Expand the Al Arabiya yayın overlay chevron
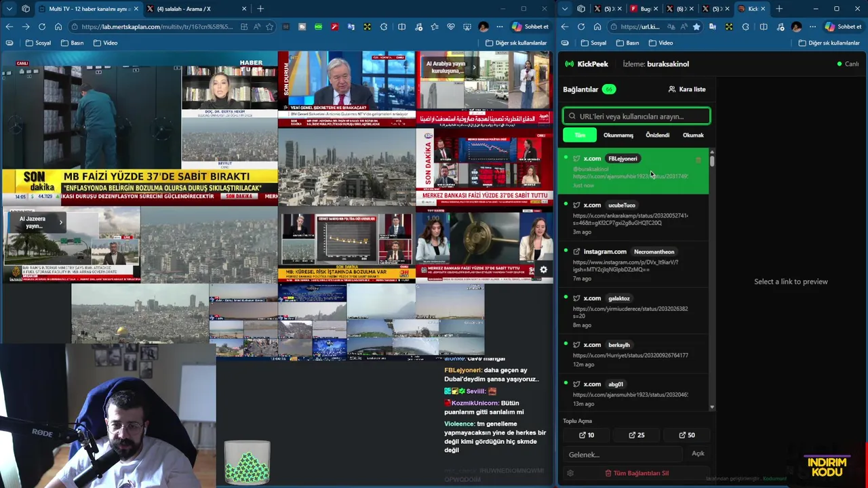Viewport: 868px width, 488px height. point(474,68)
